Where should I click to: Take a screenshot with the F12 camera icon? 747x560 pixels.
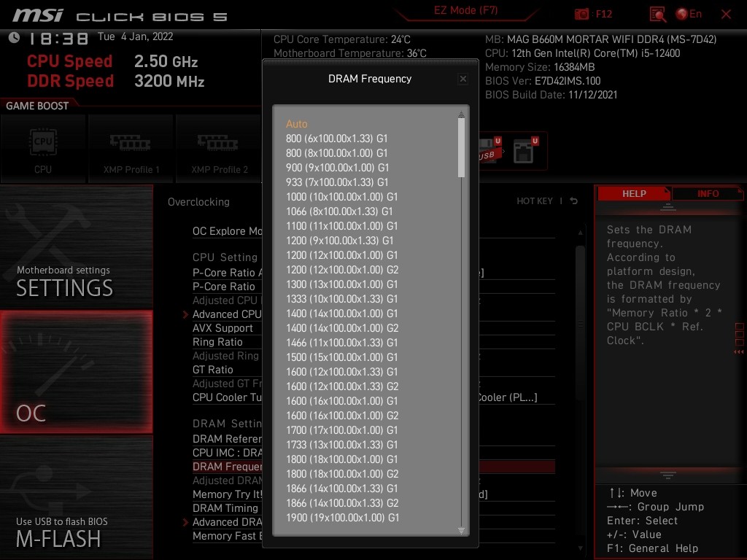581,14
